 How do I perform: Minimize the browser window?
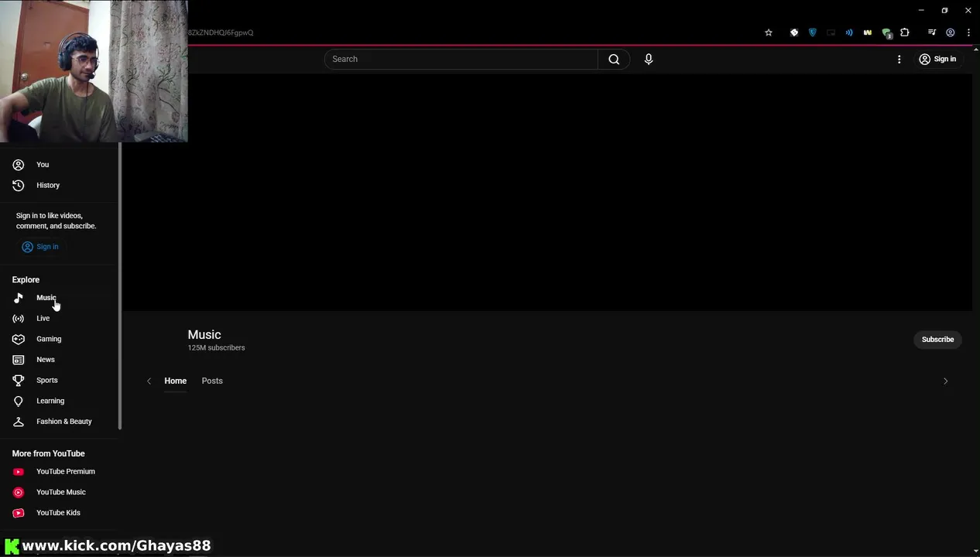coord(920,10)
